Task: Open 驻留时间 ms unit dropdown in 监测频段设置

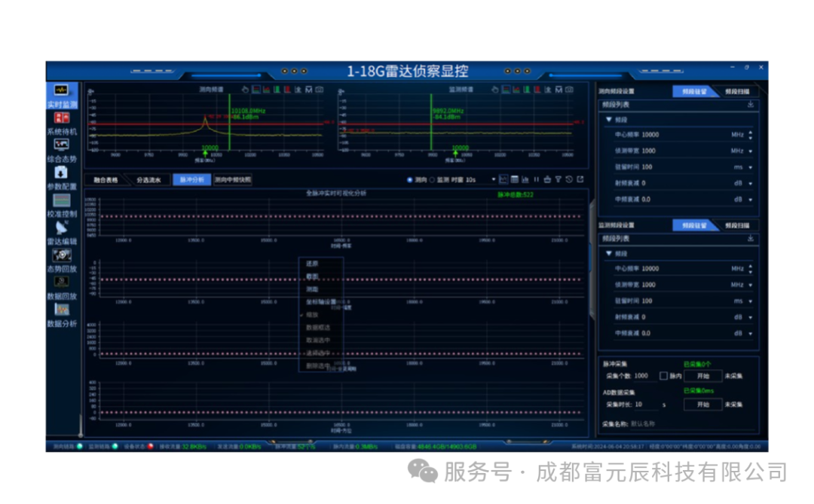Action: tap(751, 301)
